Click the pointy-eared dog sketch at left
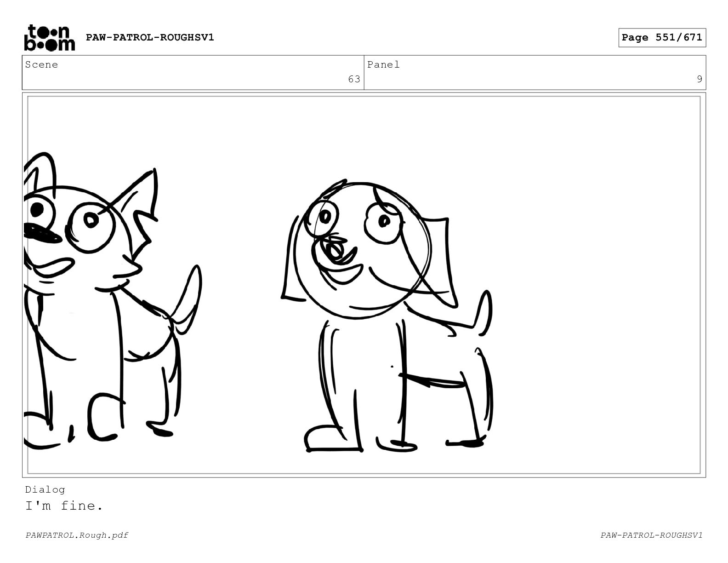Image resolution: width=728 pixels, height=563 pixels. (112, 301)
